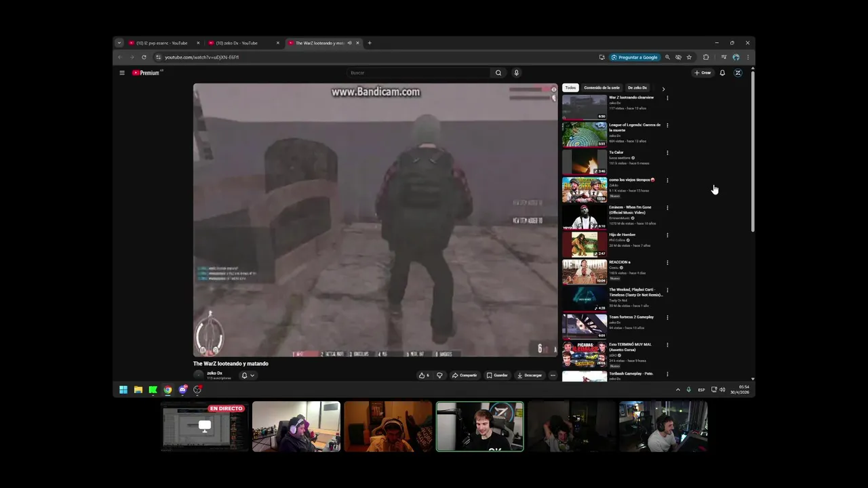Viewport: 868px width, 488px height.
Task: Open more actions ellipsis under the video
Action: 553,375
